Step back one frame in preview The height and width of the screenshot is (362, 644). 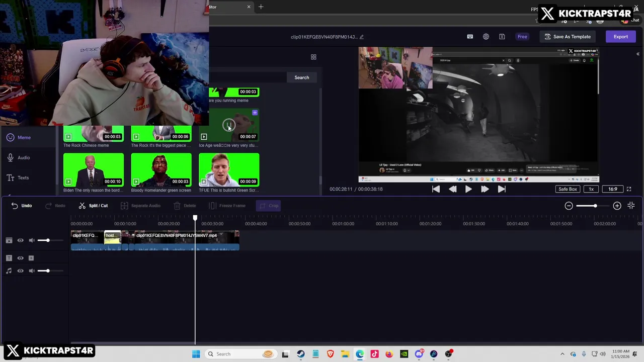point(452,189)
